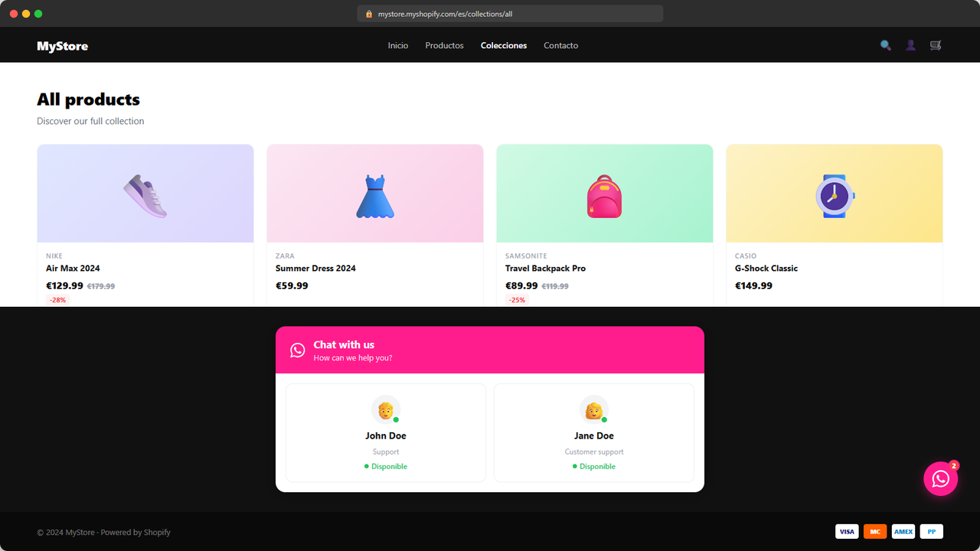This screenshot has height=551, width=980.
Task: Click John Doe's avatar icon
Action: (x=386, y=410)
